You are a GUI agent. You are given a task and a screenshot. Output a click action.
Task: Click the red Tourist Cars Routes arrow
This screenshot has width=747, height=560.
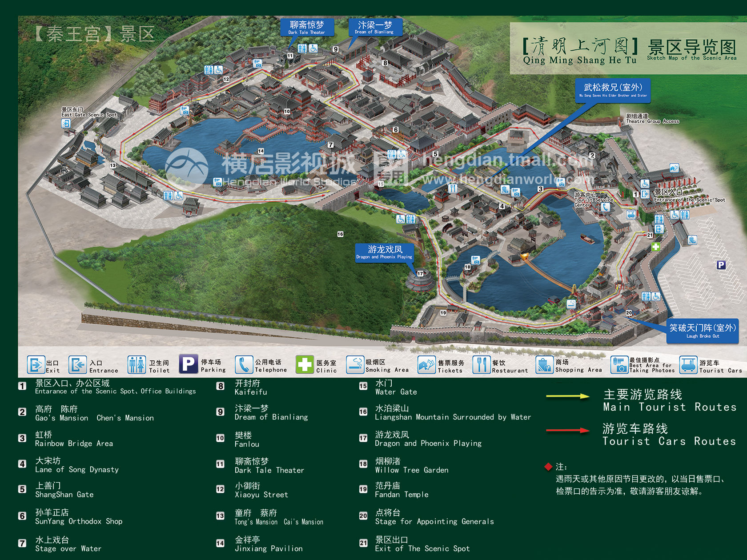coord(568,430)
